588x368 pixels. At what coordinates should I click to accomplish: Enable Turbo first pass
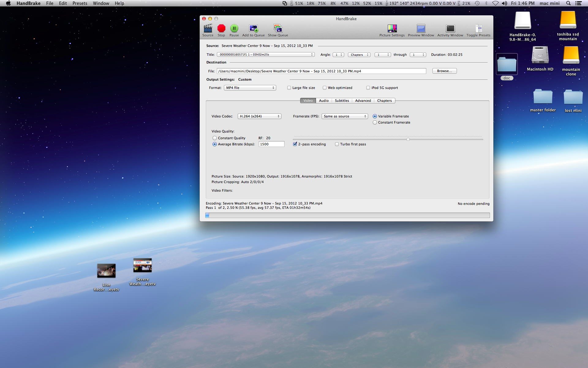[x=337, y=144]
